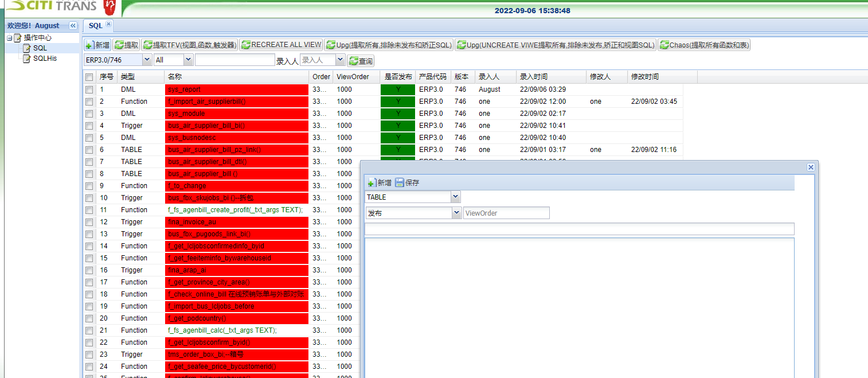Click the 查询 search button
The height and width of the screenshot is (378, 868).
pos(361,61)
